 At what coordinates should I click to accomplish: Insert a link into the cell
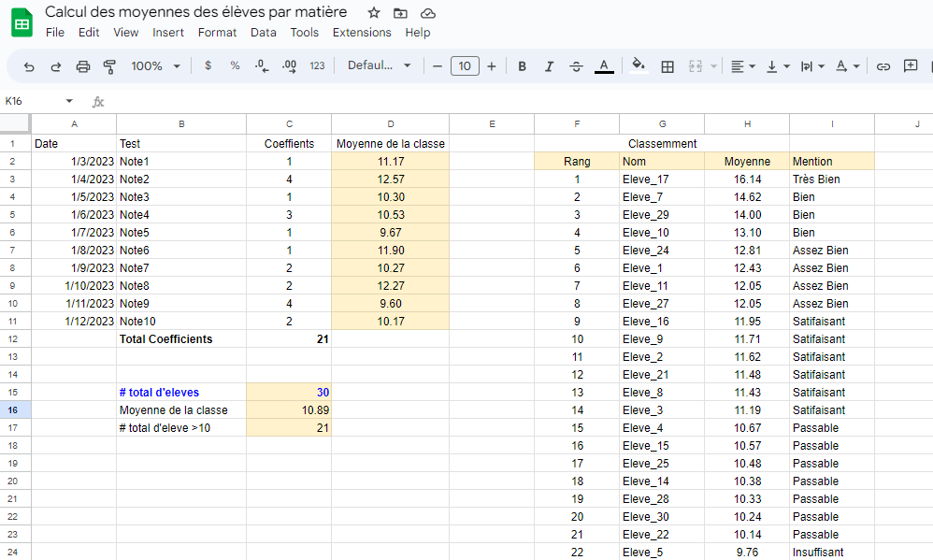point(885,66)
